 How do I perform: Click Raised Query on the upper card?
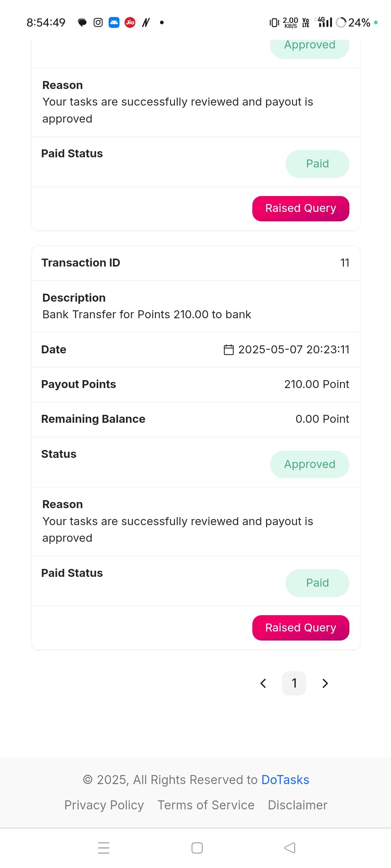tap(301, 209)
